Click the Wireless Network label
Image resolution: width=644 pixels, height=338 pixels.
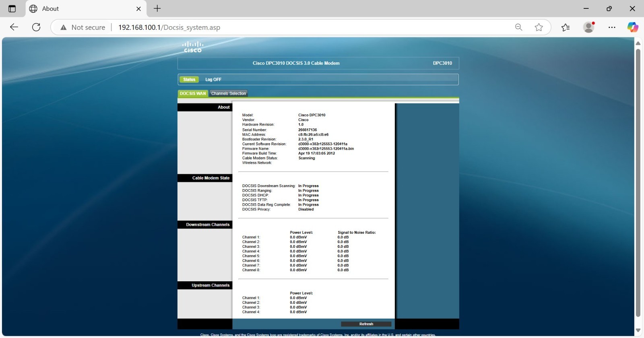coord(257,163)
